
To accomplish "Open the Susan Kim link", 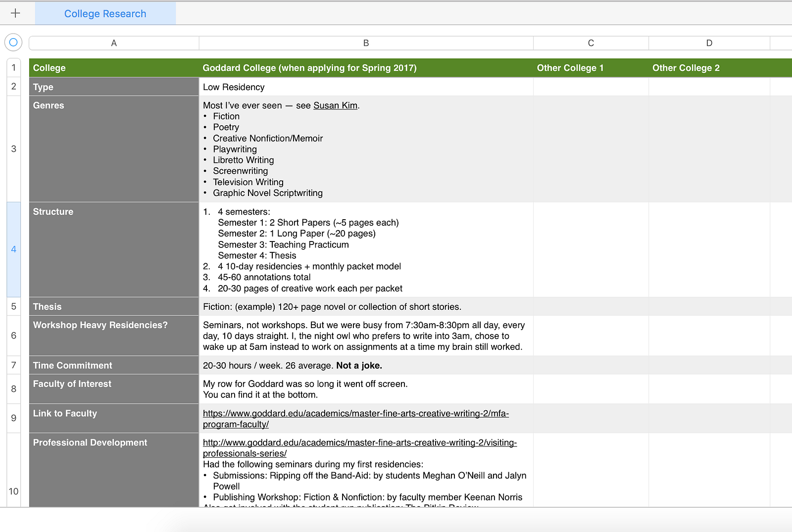I will point(335,105).
